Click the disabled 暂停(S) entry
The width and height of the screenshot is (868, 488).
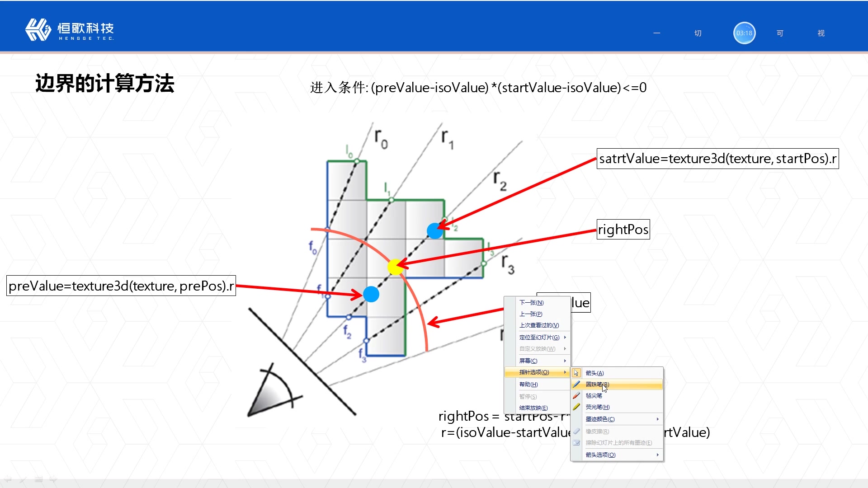tap(538, 397)
